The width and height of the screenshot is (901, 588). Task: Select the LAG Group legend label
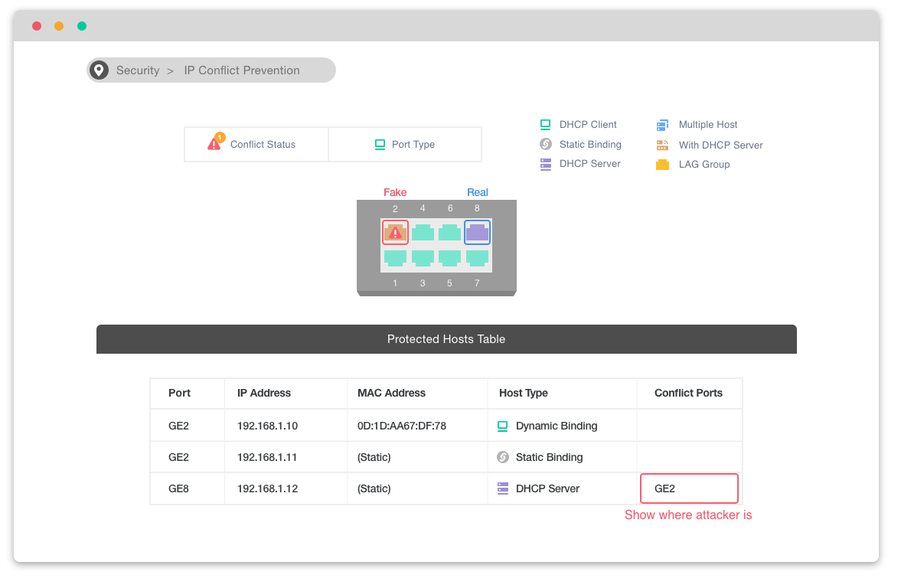(x=704, y=165)
